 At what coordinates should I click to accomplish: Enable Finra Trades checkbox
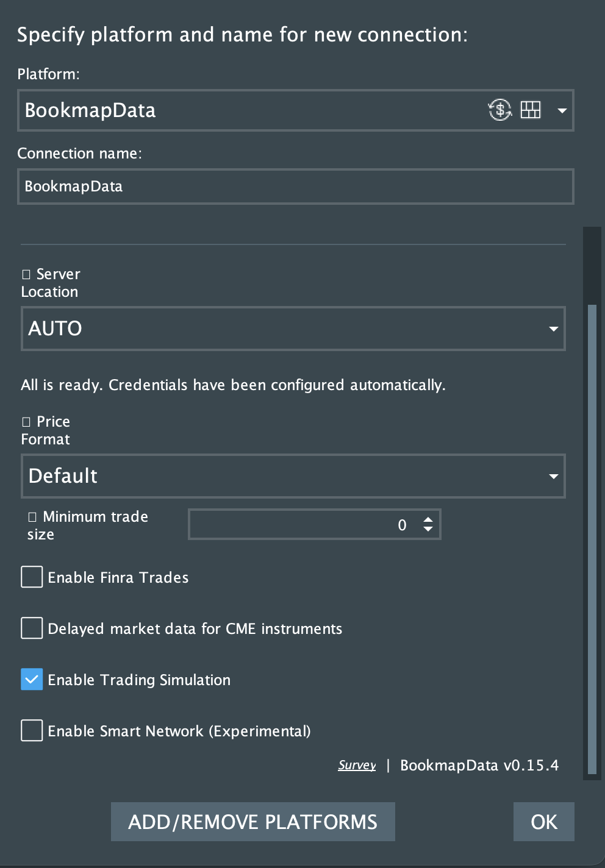32,577
